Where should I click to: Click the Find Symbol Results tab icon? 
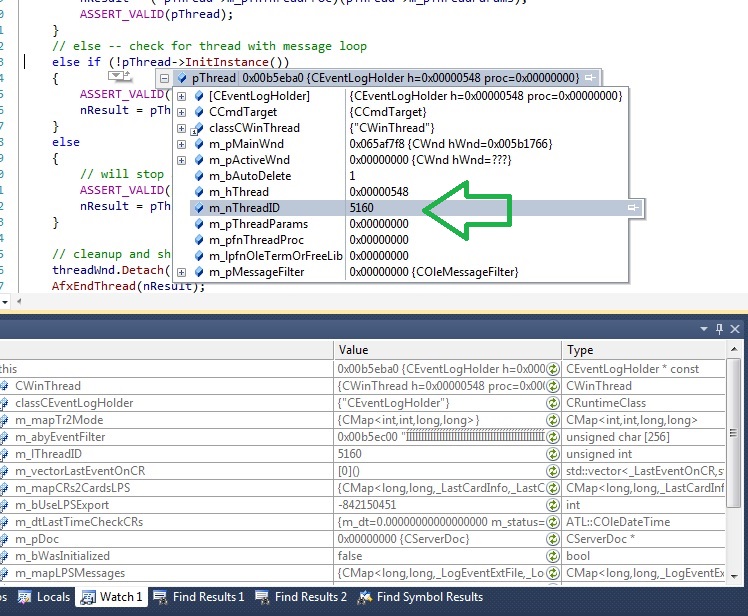coord(364,597)
